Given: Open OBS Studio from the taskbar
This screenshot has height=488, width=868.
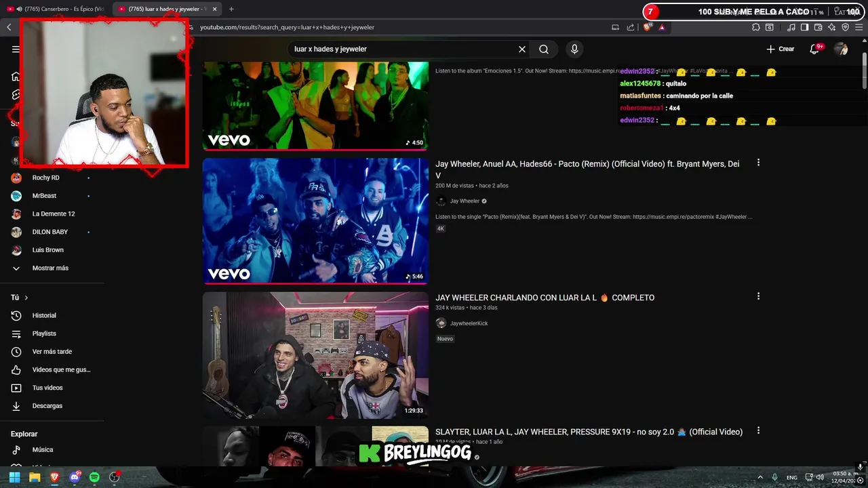Looking at the screenshot, I should pos(115,477).
